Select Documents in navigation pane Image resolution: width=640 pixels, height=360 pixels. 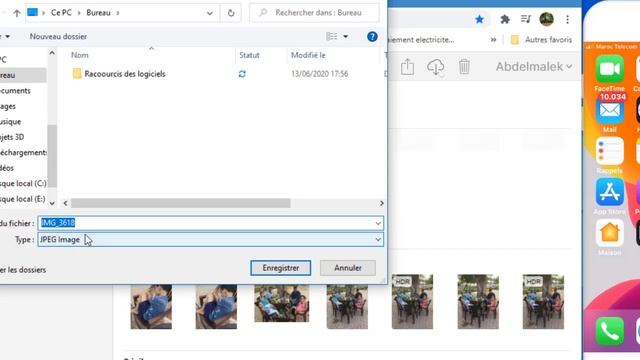[16, 91]
